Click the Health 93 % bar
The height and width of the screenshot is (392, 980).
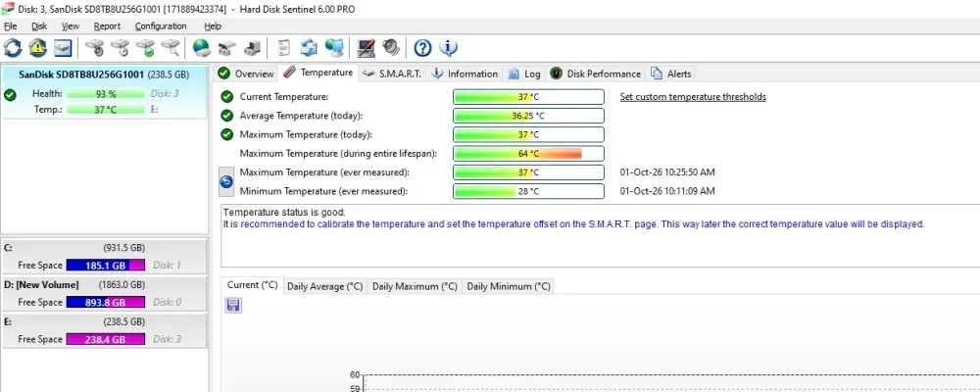[x=106, y=94]
